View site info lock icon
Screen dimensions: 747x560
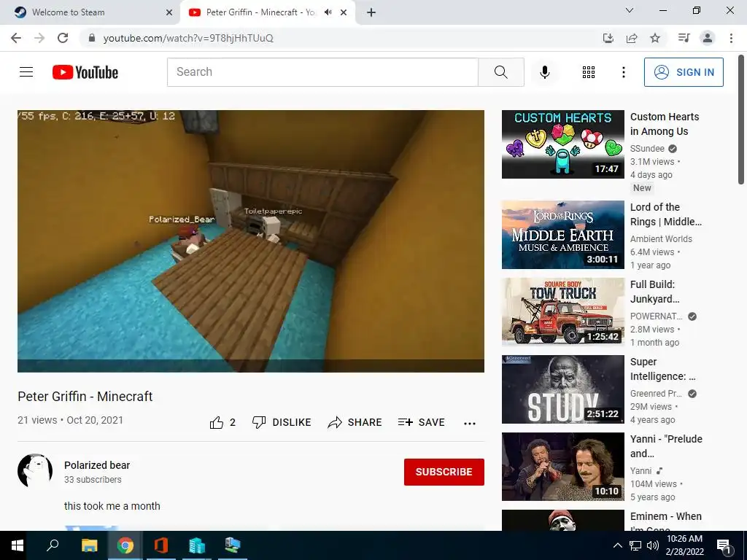pyautogui.click(x=92, y=38)
